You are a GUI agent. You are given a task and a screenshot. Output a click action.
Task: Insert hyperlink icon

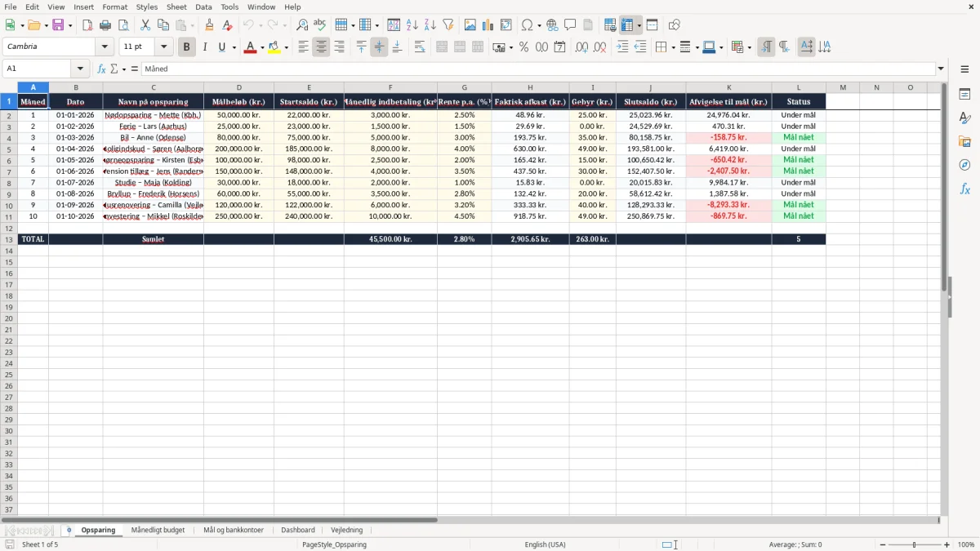pyautogui.click(x=552, y=25)
